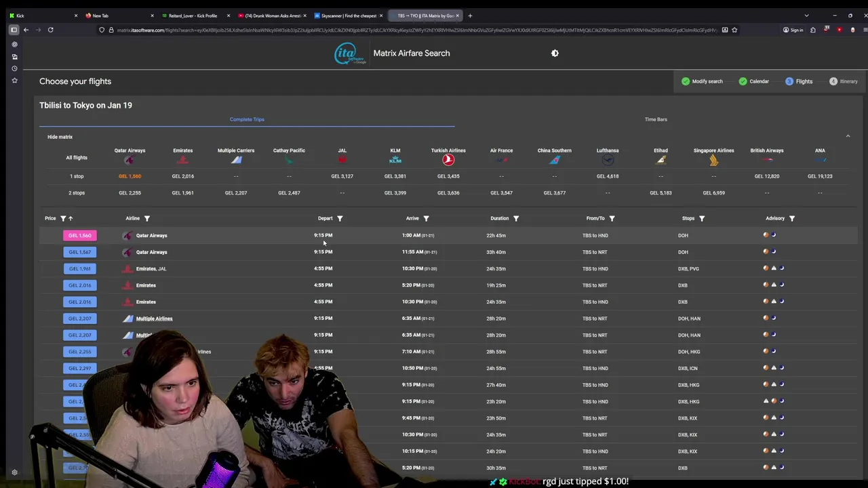Click Emirates 2 stops GEL 1,961 cell

(182, 192)
